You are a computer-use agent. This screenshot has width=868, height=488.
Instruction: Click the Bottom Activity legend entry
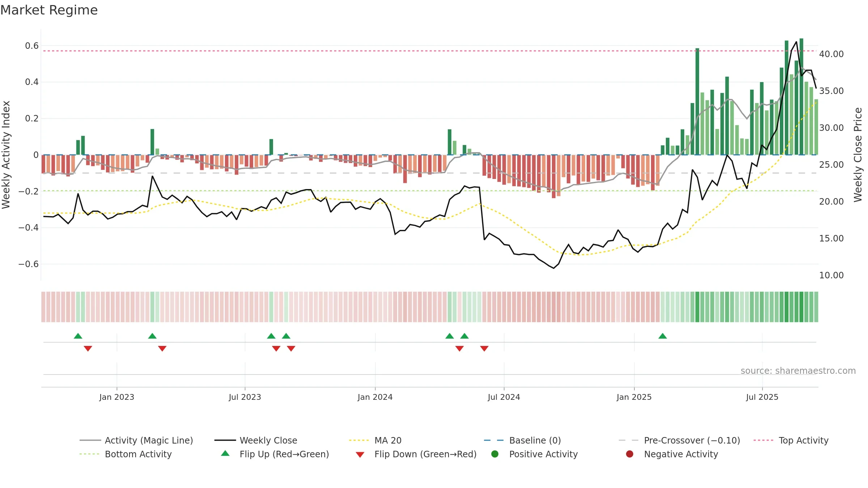pos(125,454)
